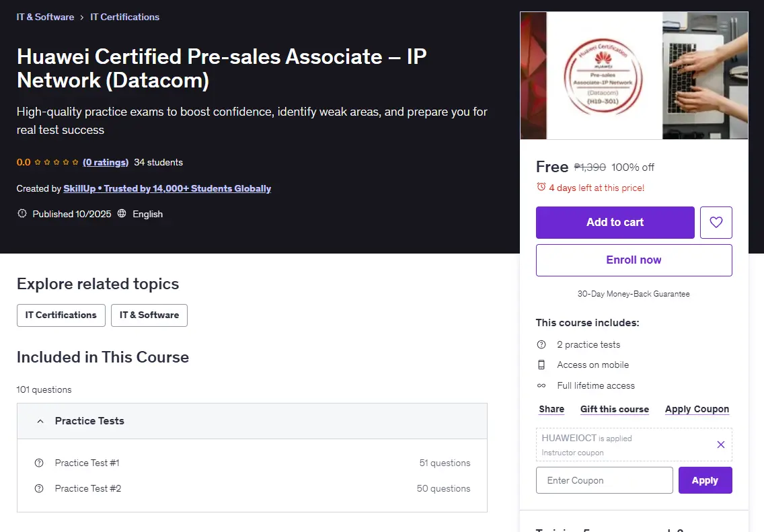Open the SkillUp instructor profile link
Image resolution: width=764 pixels, height=532 pixels.
pos(167,188)
